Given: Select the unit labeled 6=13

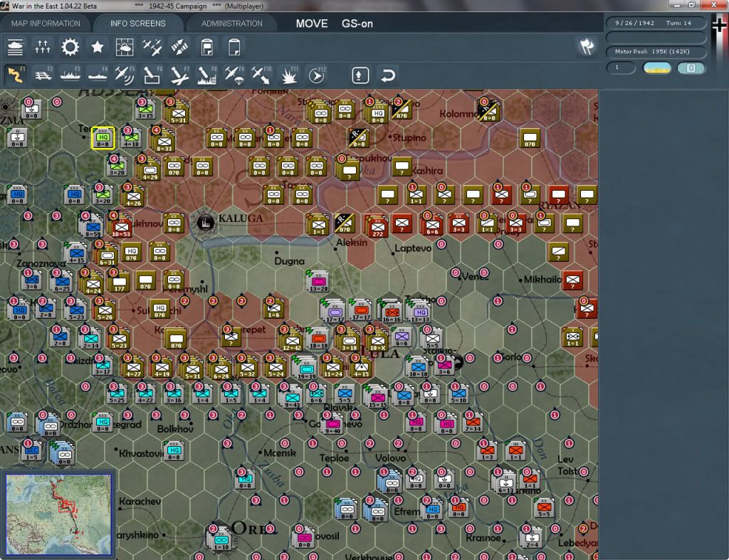Looking at the screenshot, I should pos(505,483).
